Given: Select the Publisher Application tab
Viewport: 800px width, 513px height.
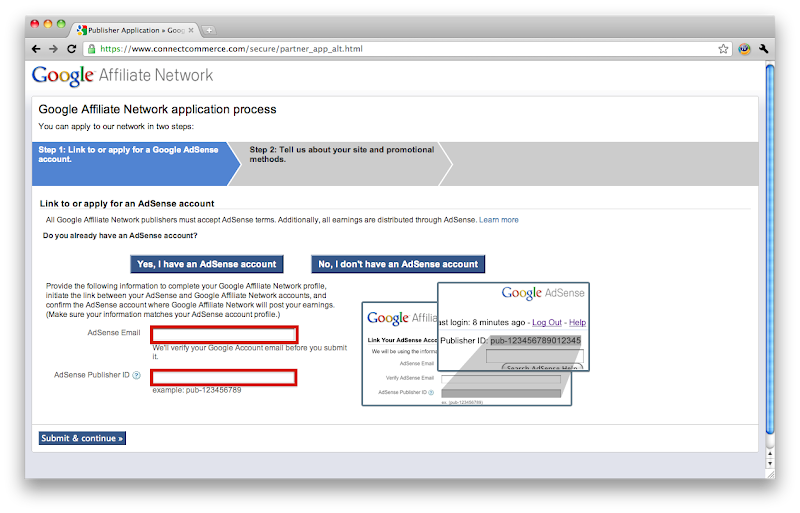Looking at the screenshot, I should point(135,30).
